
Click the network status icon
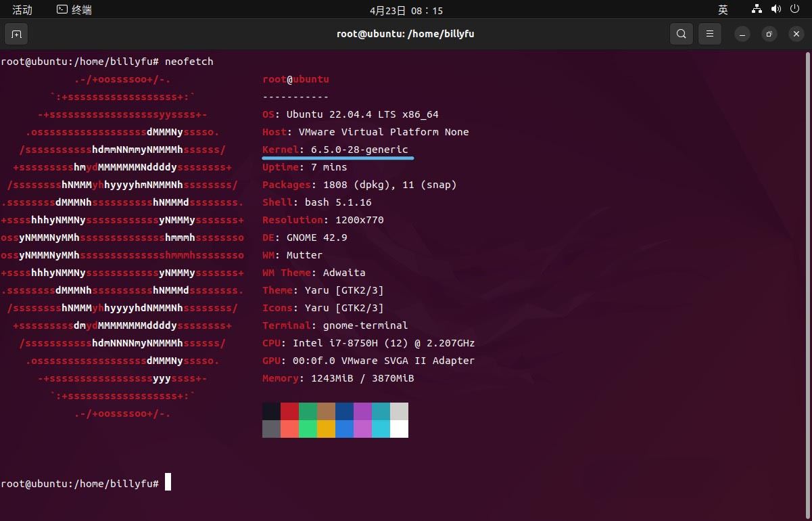click(757, 9)
